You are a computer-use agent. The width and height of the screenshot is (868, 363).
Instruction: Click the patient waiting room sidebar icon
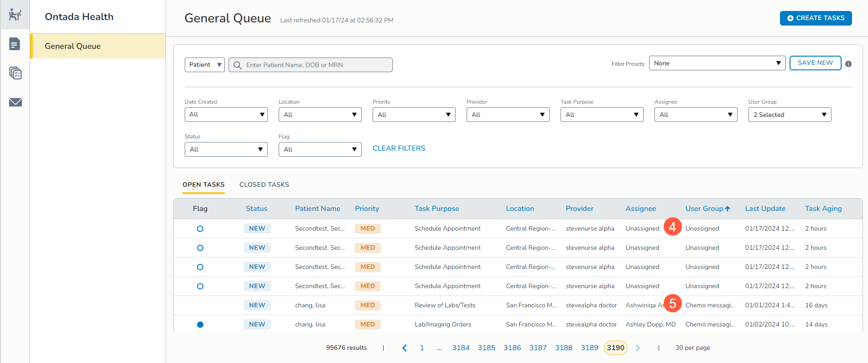click(x=15, y=15)
